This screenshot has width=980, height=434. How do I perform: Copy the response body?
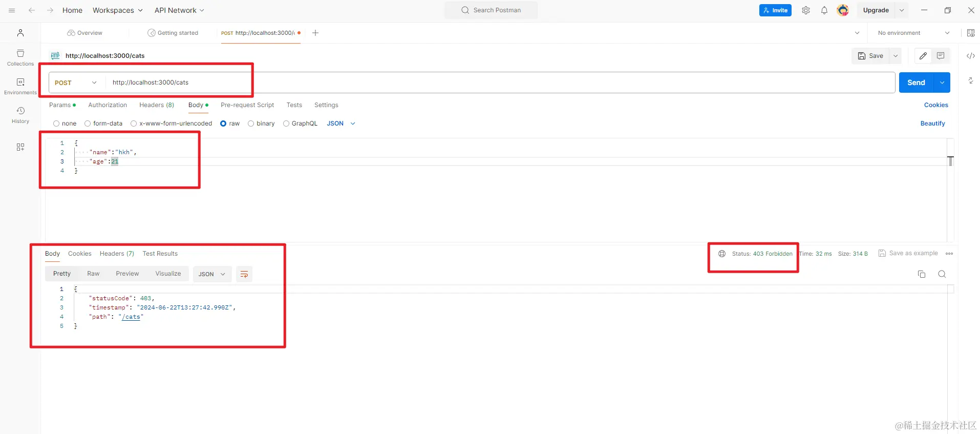[922, 274]
